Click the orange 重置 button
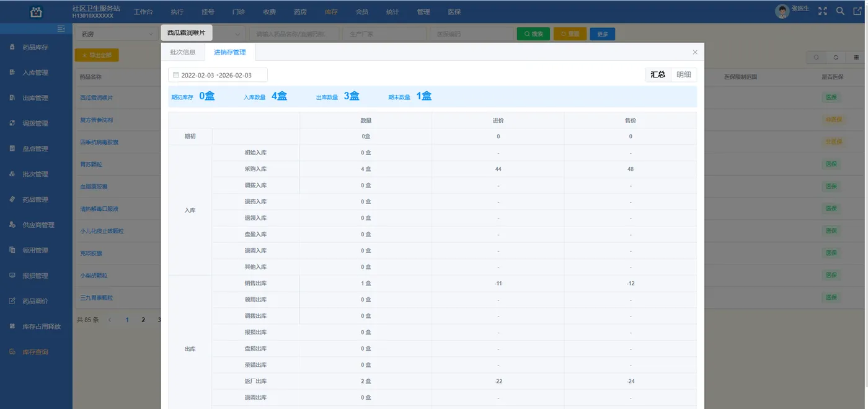Image resolution: width=868 pixels, height=409 pixels. point(570,34)
